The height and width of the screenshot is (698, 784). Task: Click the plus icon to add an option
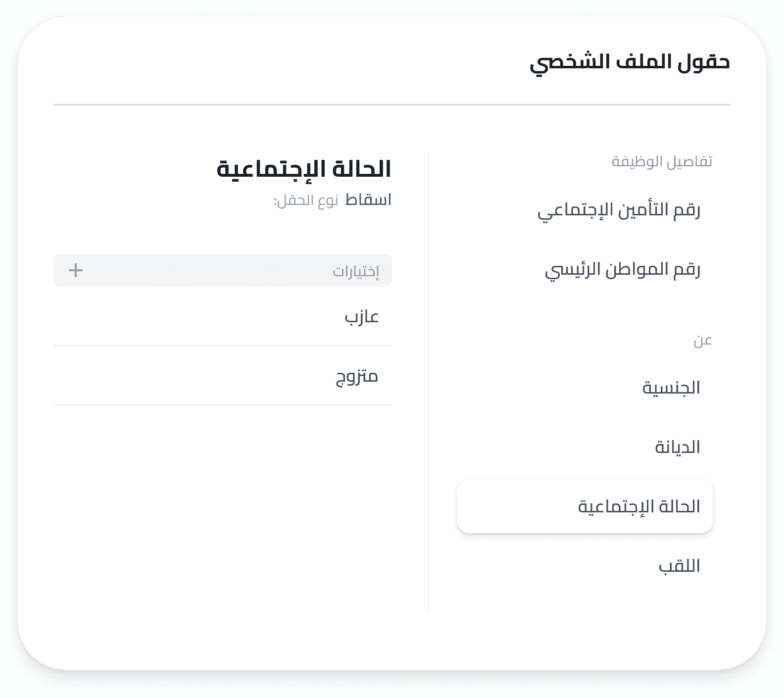click(76, 270)
